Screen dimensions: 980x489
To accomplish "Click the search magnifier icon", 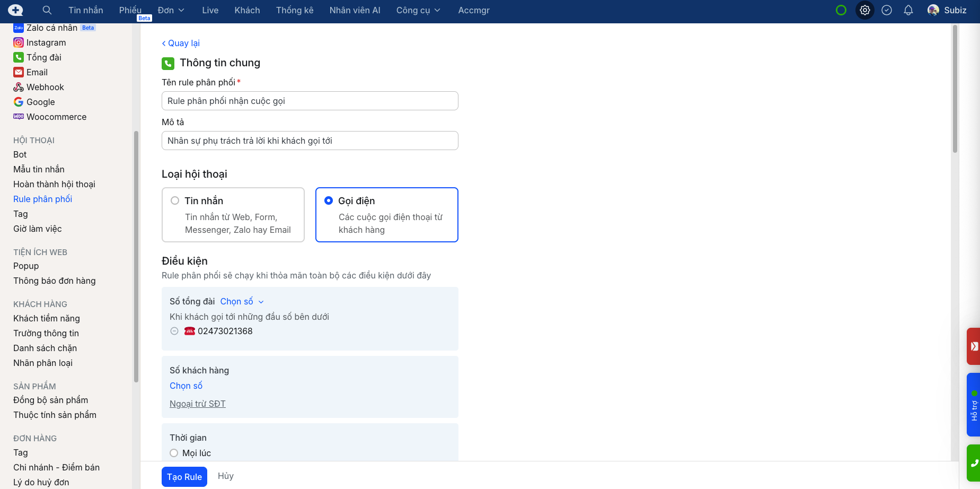I will 47,10.
